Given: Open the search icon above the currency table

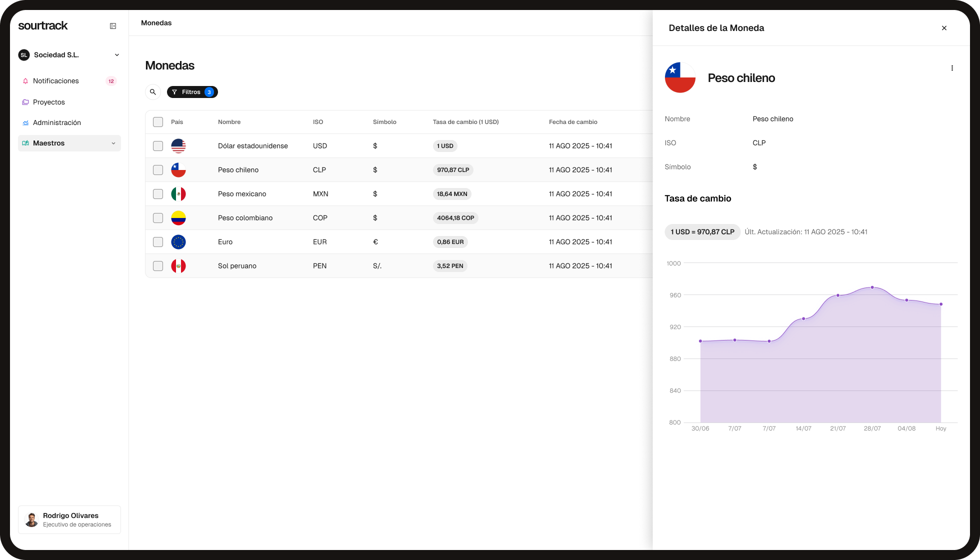Looking at the screenshot, I should (153, 92).
